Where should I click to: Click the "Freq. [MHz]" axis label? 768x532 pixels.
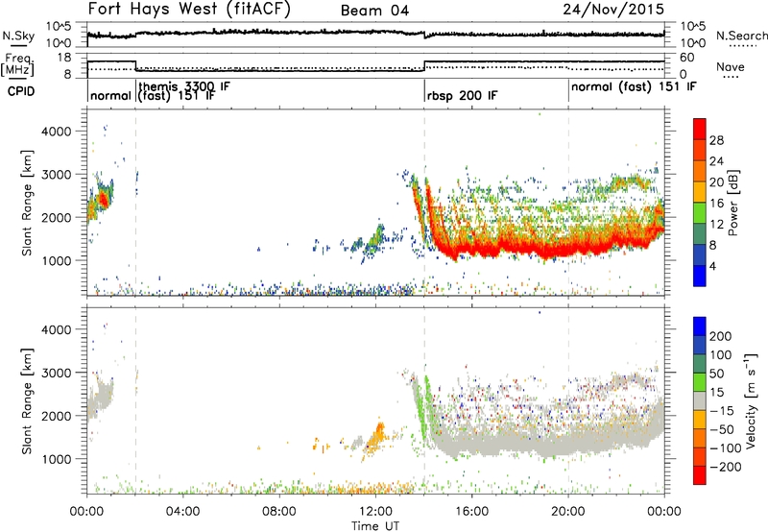(17, 65)
